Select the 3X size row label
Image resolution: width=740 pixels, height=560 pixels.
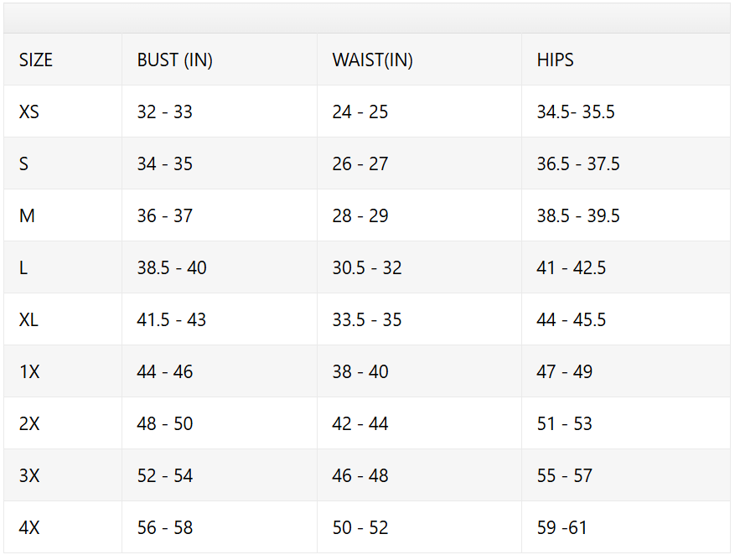tap(29, 475)
